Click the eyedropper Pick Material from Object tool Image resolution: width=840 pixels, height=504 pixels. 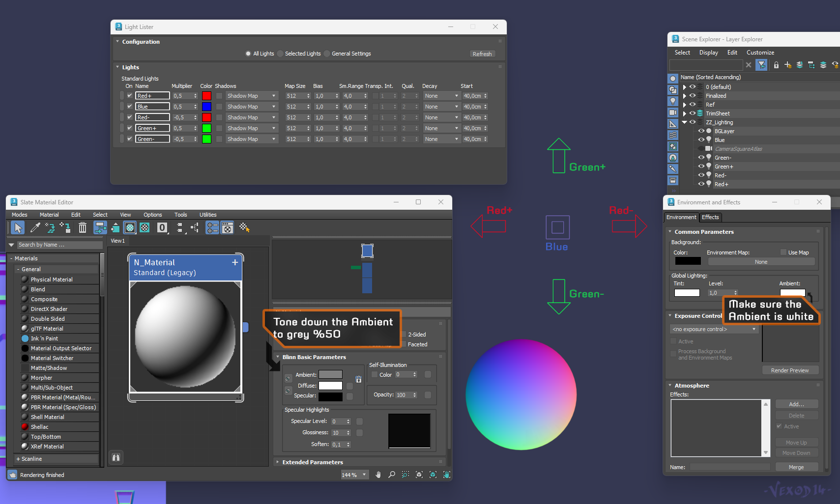[35, 227]
